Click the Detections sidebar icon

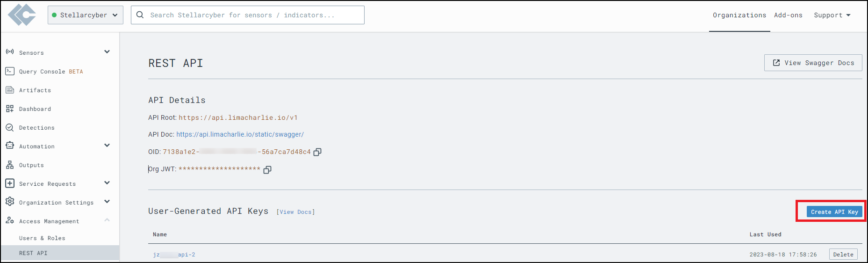(10, 127)
